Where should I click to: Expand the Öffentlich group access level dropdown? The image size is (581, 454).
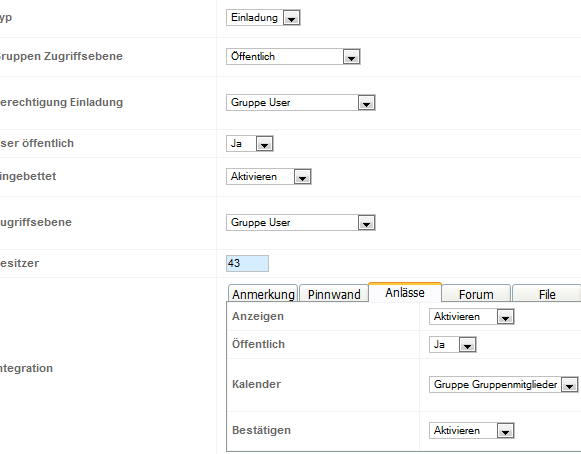pos(293,57)
